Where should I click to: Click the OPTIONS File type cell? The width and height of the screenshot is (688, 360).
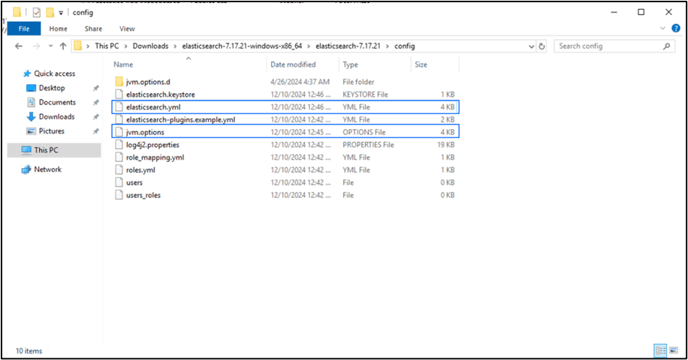(x=364, y=132)
